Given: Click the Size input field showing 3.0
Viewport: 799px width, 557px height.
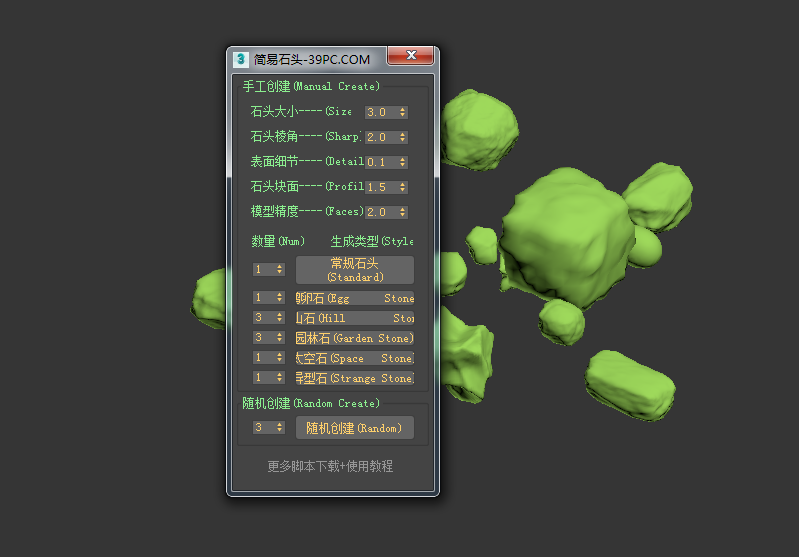Looking at the screenshot, I should point(380,113).
